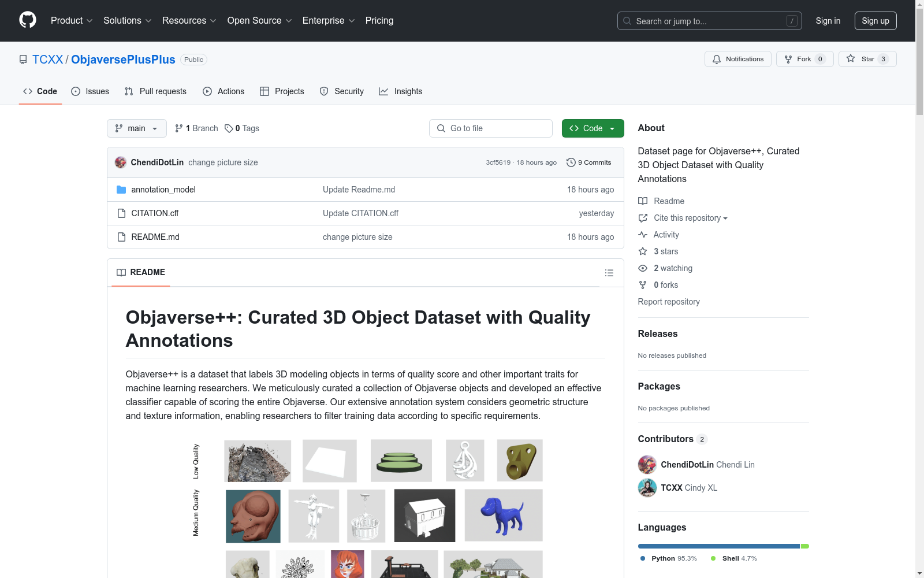Click the Python language bar segment
924x578 pixels.
[719, 546]
